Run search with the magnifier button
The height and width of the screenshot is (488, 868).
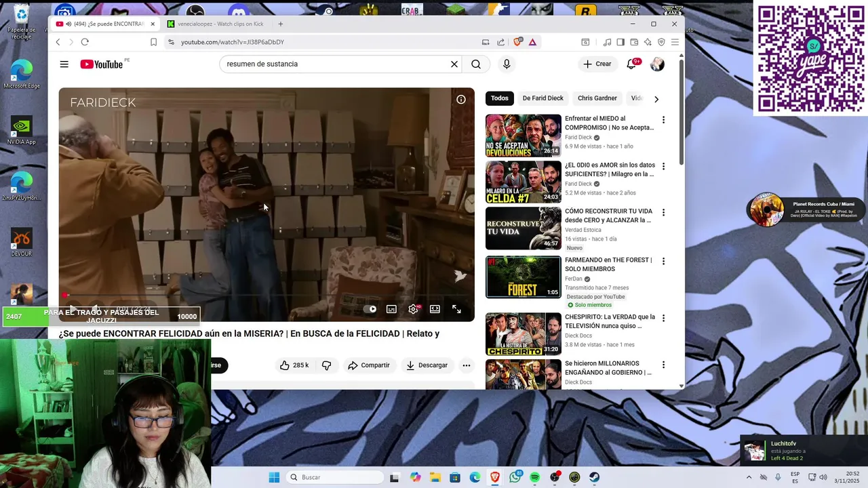point(476,64)
